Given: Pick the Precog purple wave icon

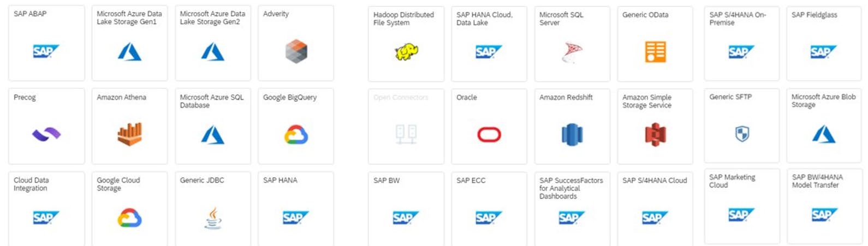Looking at the screenshot, I should pyautogui.click(x=46, y=134).
